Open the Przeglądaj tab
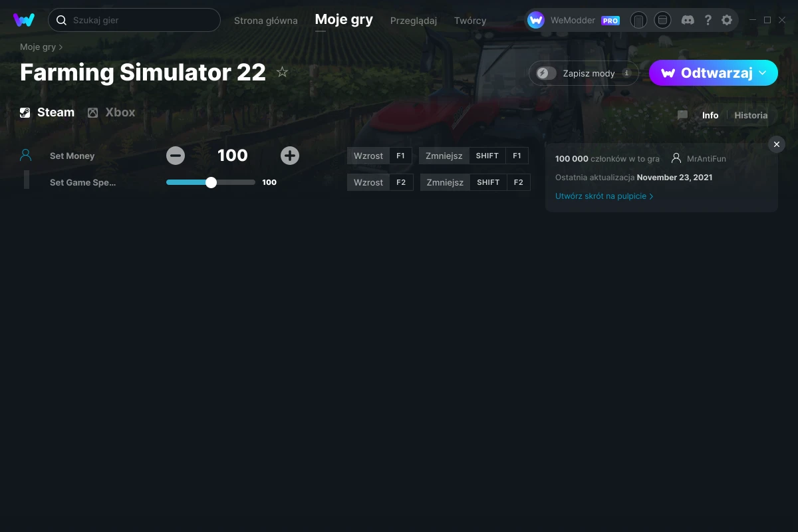The image size is (798, 532). 414,21
